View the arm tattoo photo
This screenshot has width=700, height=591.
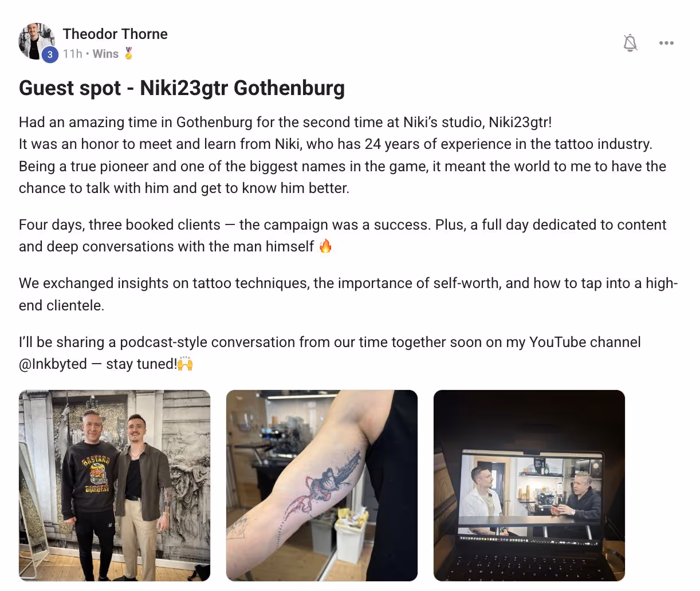pos(322,486)
